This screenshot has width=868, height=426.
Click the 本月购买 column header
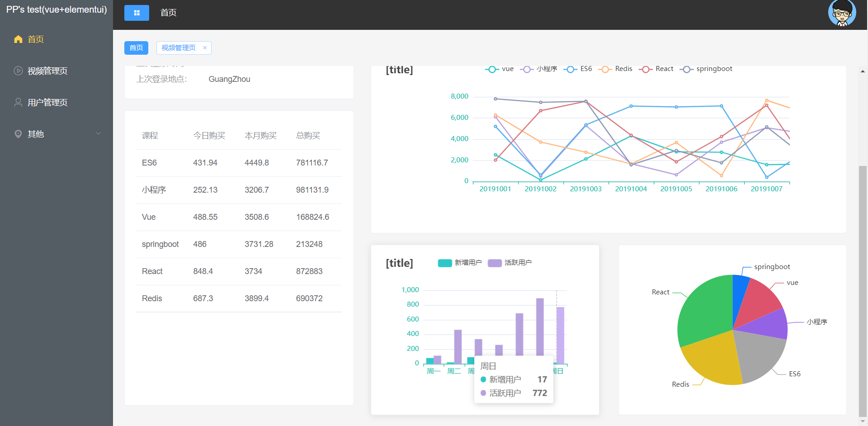[x=261, y=136]
